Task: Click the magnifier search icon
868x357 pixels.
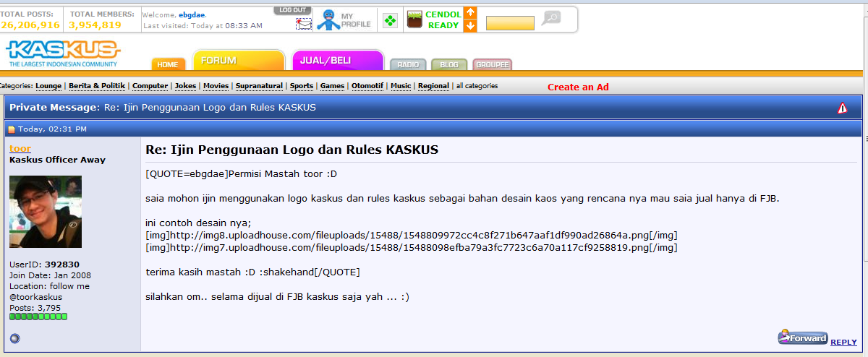Action: coord(551,17)
